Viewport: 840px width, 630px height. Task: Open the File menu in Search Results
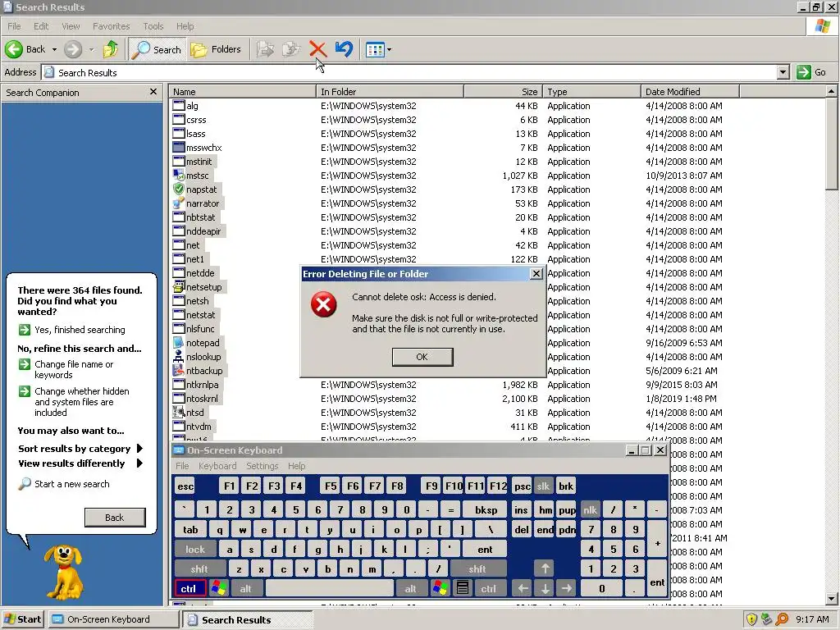[14, 26]
